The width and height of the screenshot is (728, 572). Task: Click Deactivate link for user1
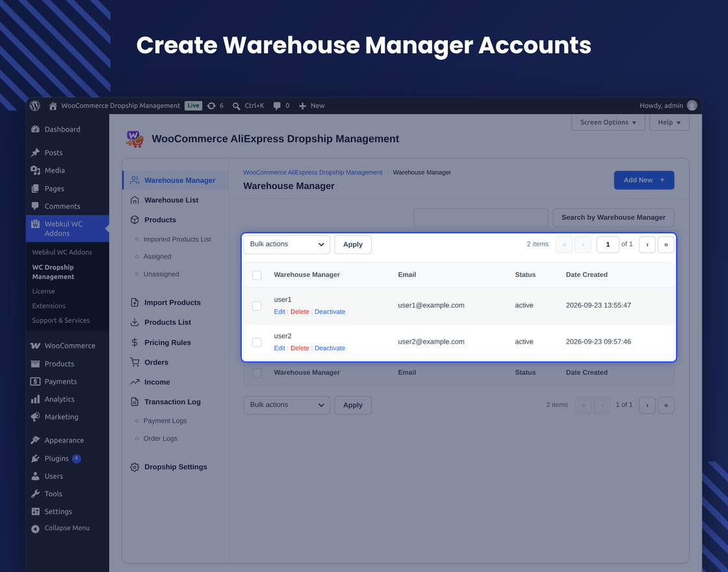[x=330, y=311]
